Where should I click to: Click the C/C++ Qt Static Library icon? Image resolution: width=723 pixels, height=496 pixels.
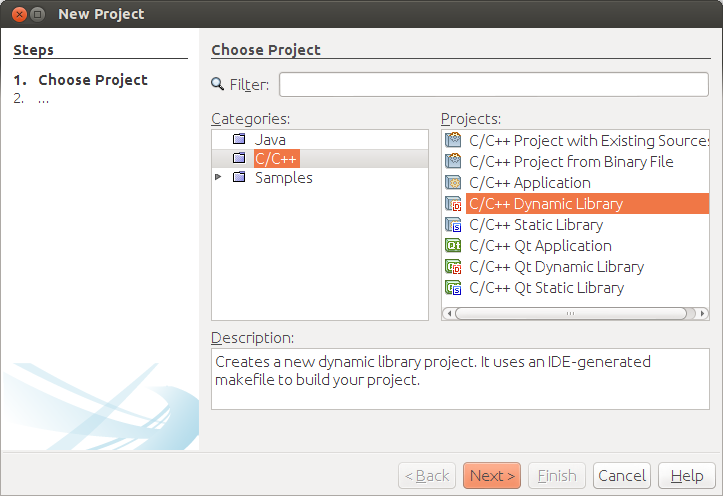pos(453,288)
